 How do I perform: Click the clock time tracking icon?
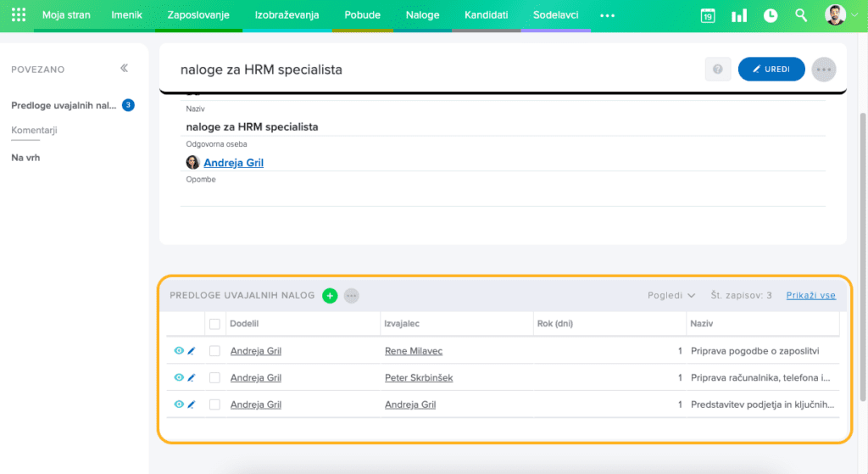[x=771, y=15]
